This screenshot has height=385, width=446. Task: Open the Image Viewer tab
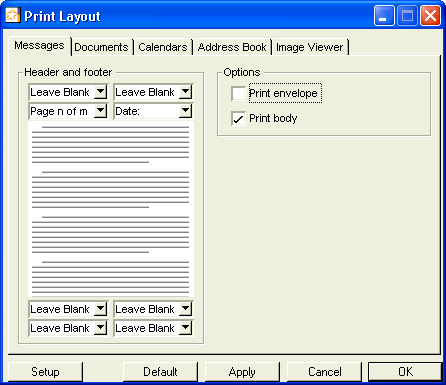[310, 47]
